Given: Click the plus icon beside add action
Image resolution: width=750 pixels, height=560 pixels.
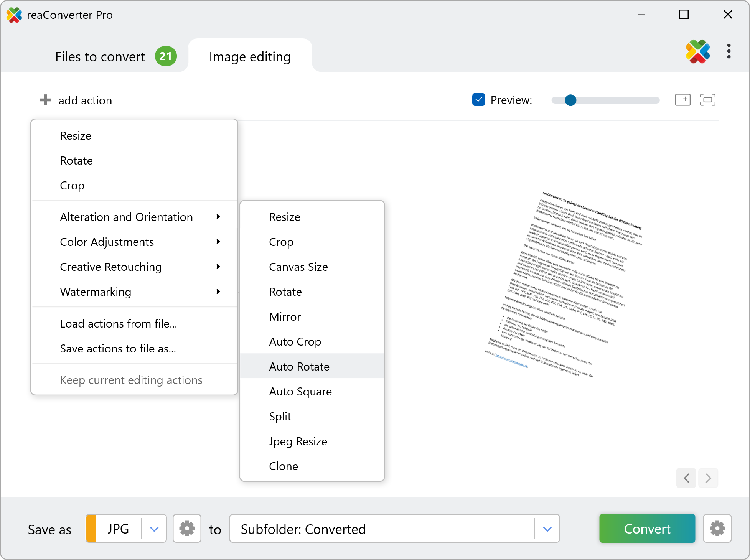Looking at the screenshot, I should [45, 100].
